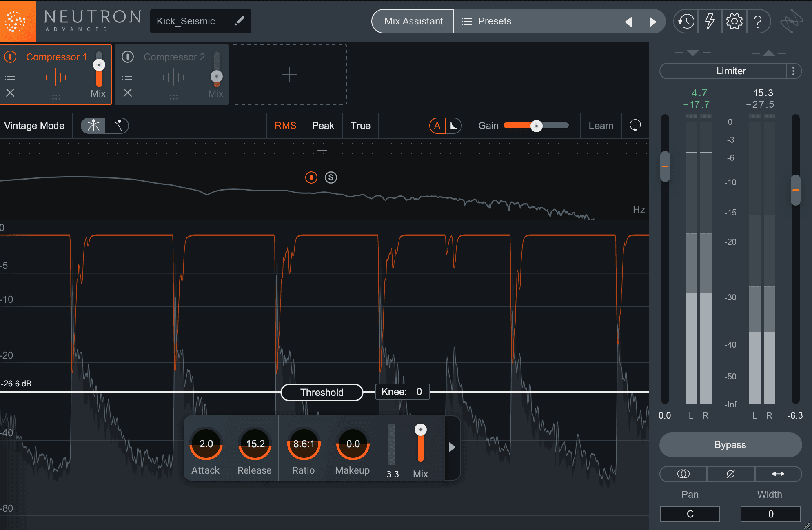Open settings gear icon
The height and width of the screenshot is (530, 812).
tap(734, 21)
